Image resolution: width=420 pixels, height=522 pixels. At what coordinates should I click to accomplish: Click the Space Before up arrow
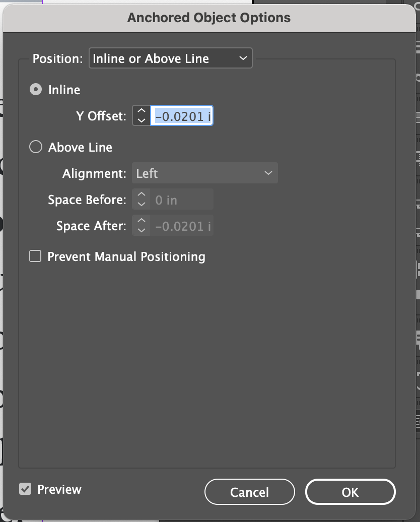click(141, 195)
